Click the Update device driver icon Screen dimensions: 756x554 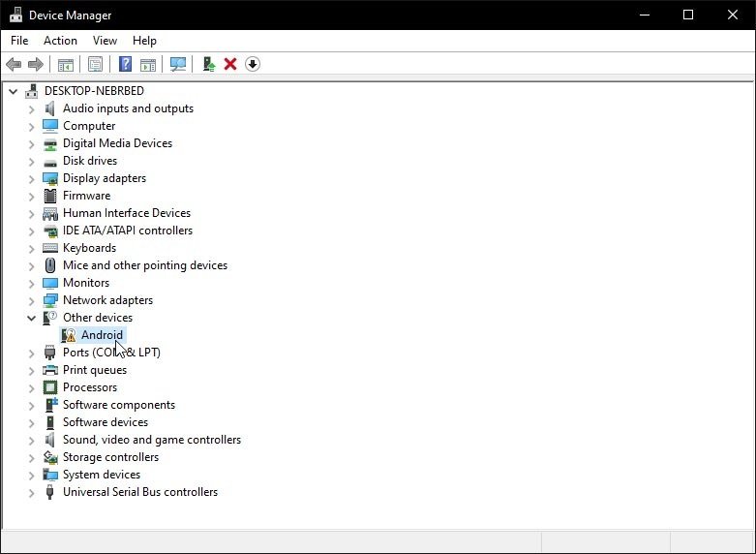(209, 64)
